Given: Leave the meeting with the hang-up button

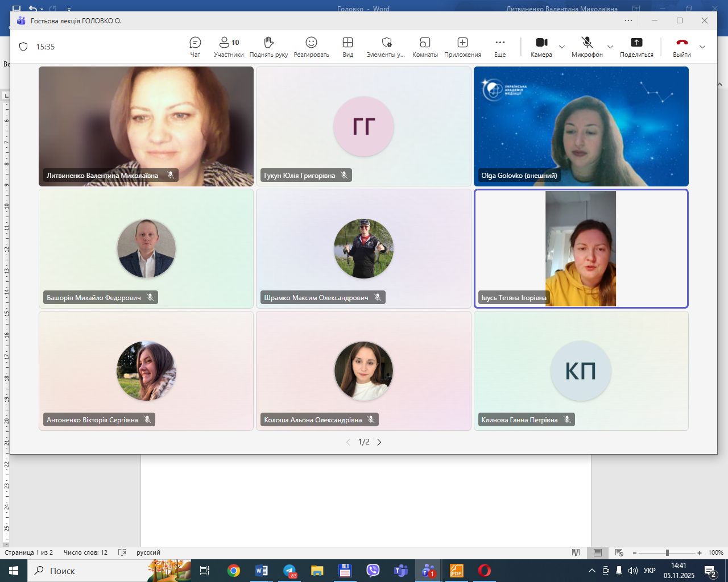Looking at the screenshot, I should tap(682, 47).
